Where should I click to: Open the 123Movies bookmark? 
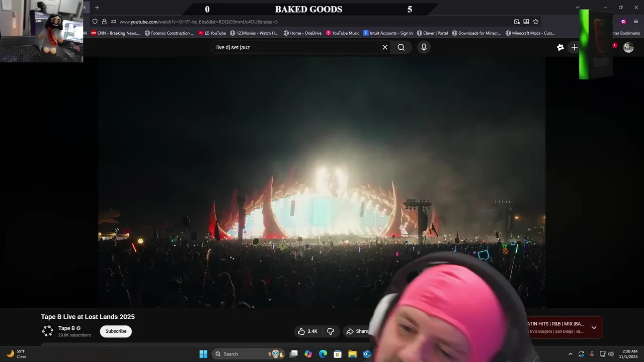[x=254, y=33]
